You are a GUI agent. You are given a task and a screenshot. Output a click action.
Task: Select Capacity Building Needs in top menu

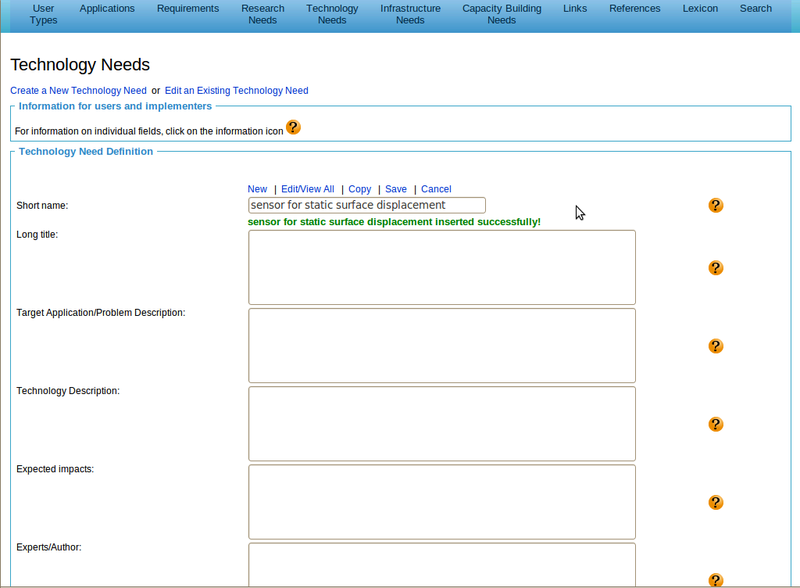point(501,14)
